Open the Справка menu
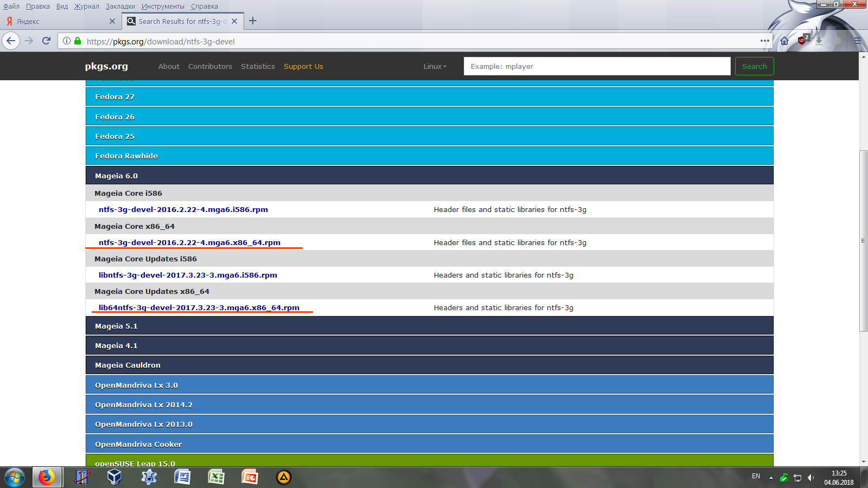 click(x=205, y=7)
